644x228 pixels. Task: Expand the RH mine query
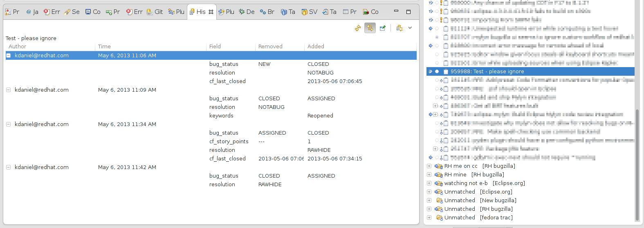(429, 174)
